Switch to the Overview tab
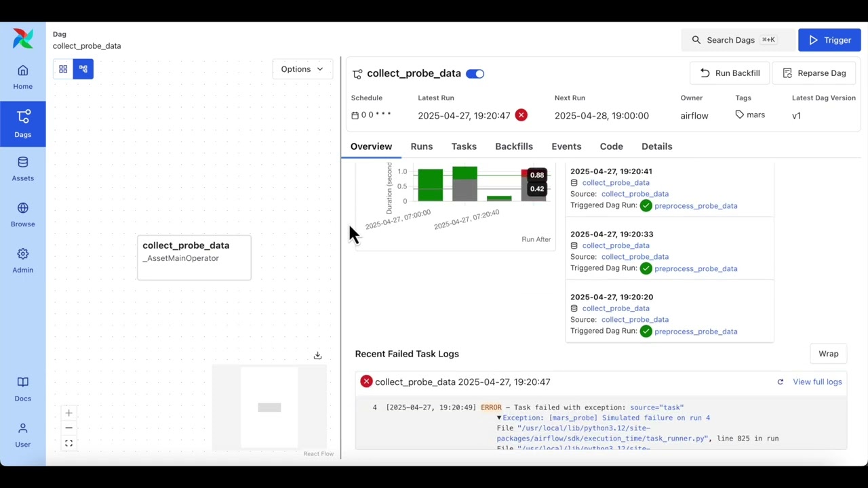This screenshot has height=488, width=868. point(371,146)
